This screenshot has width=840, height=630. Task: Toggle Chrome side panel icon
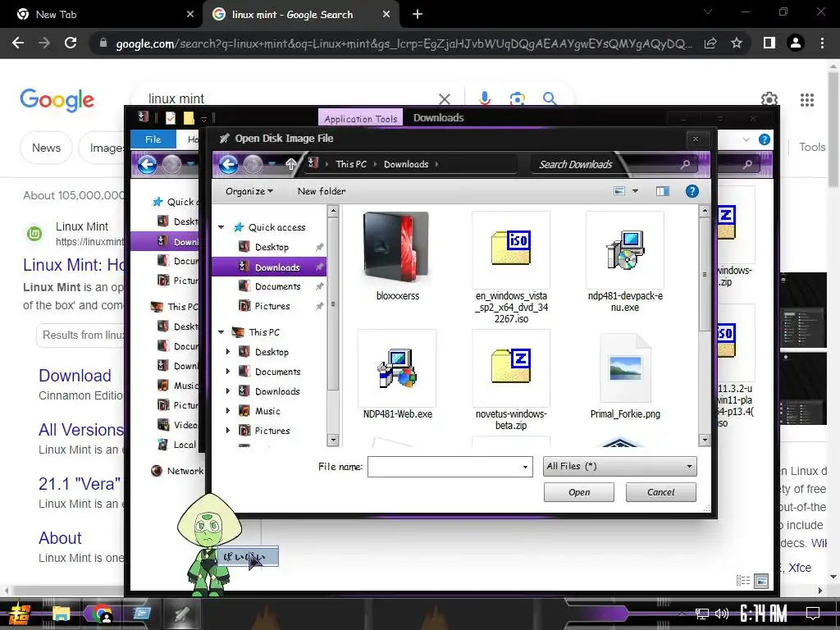pos(769,43)
